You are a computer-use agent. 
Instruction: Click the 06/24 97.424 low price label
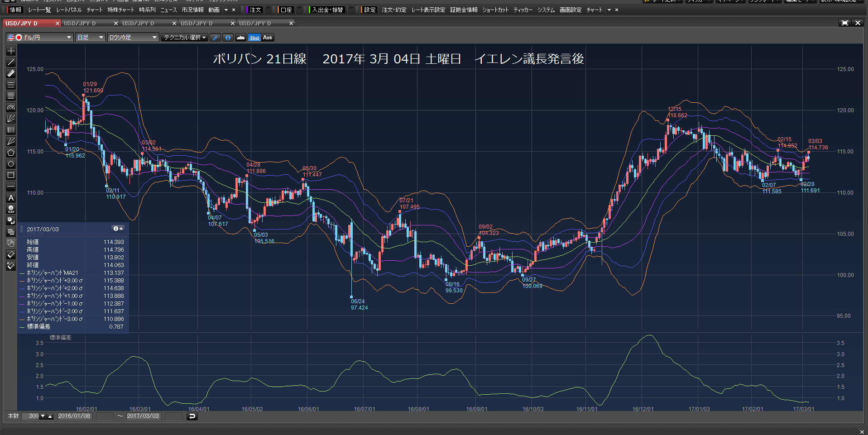(359, 305)
